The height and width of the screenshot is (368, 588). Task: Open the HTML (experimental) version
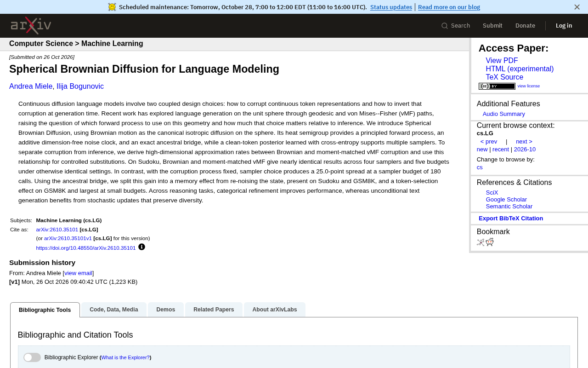tap(520, 69)
